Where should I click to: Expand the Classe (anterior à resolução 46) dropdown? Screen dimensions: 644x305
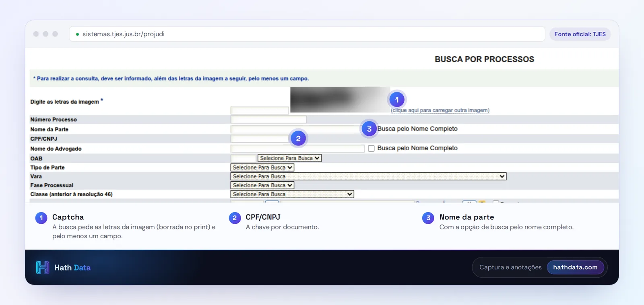292,194
